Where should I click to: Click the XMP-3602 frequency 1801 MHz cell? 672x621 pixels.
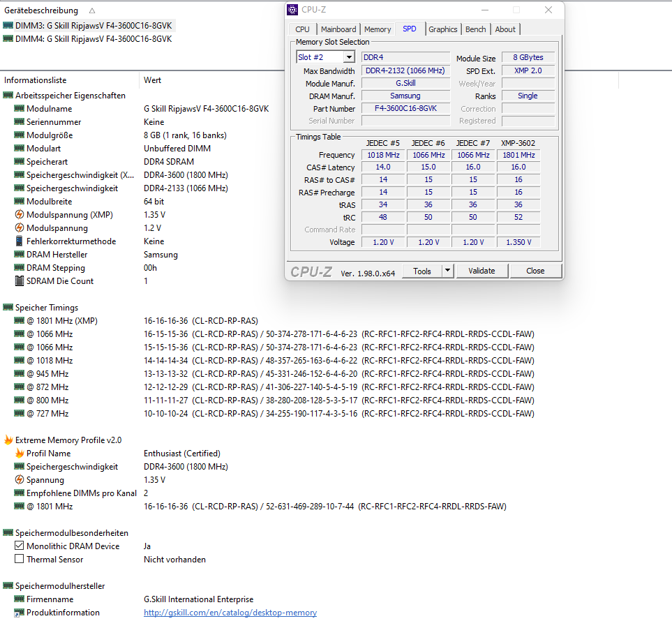click(x=518, y=155)
